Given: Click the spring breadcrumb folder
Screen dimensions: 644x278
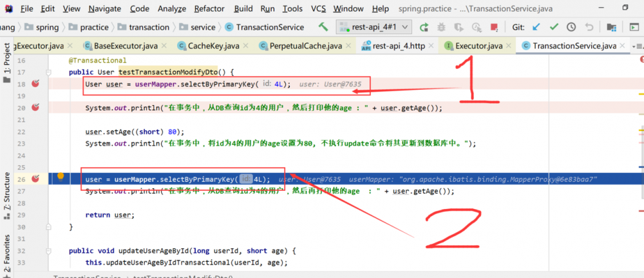Looking at the screenshot, I should 41,27.
